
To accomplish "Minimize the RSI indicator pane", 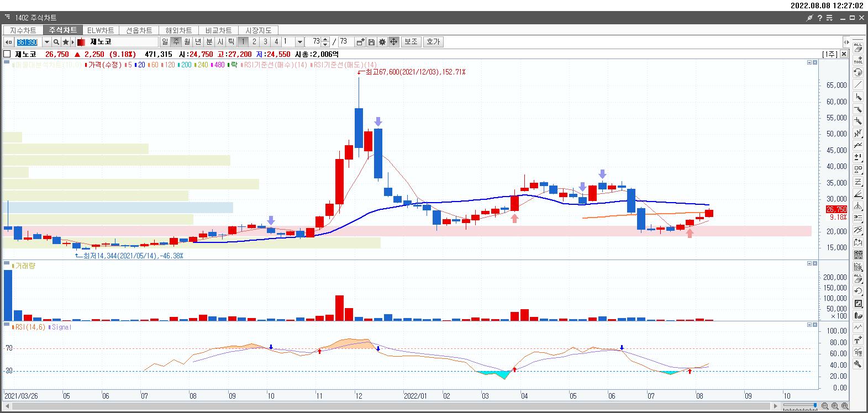I will tap(809, 325).
